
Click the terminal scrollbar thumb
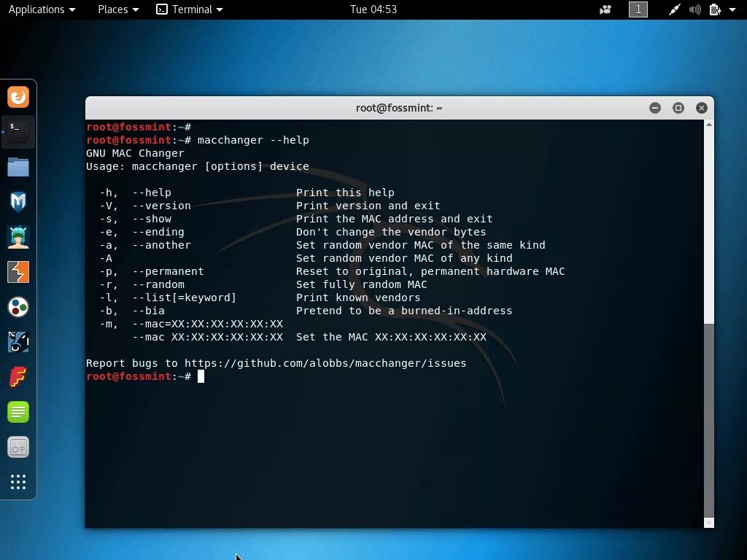(709, 420)
